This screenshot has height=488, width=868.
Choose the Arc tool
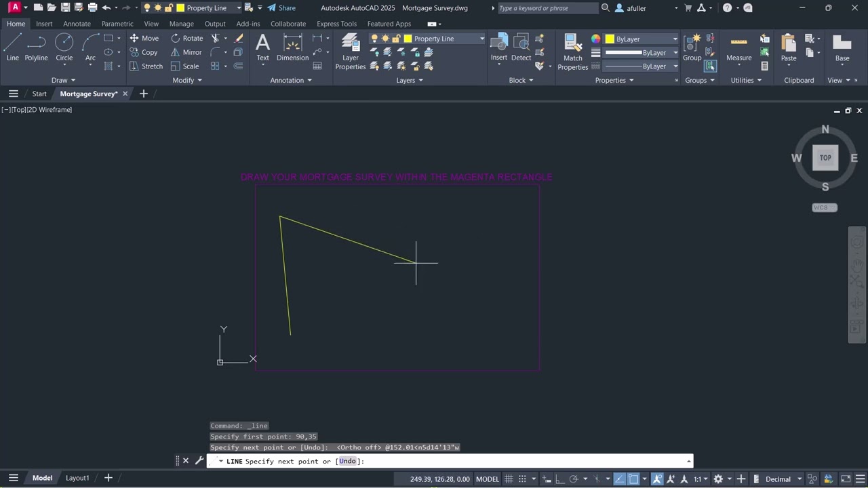90,47
